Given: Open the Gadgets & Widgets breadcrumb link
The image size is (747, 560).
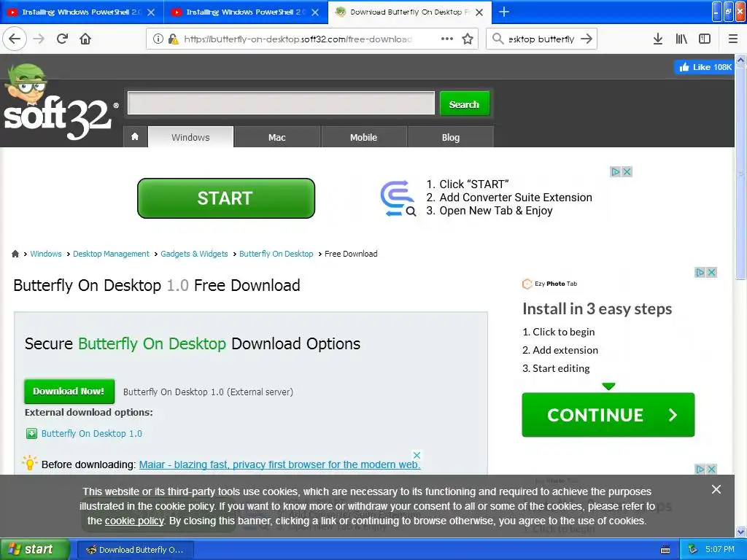Looking at the screenshot, I should (x=194, y=254).
